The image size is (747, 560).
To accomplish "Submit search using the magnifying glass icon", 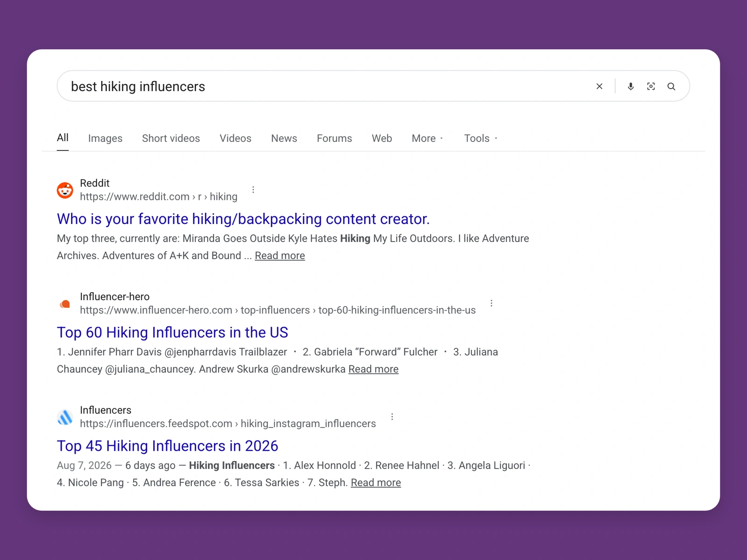I will [x=671, y=86].
